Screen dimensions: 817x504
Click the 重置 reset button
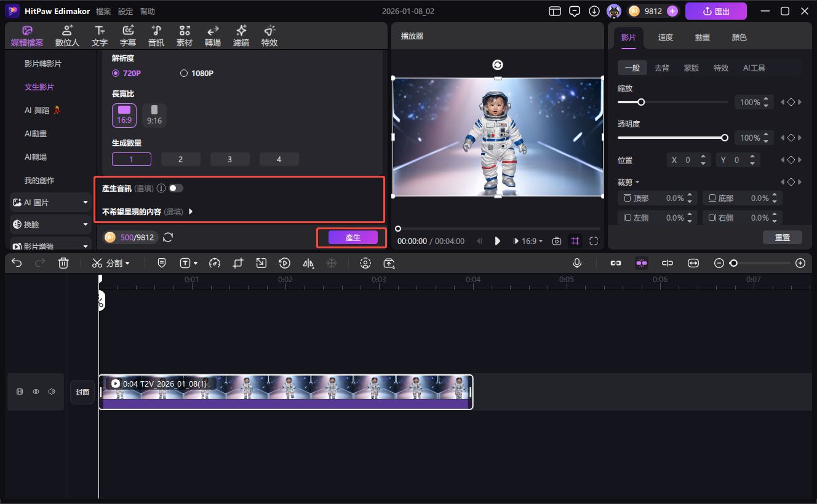click(782, 237)
